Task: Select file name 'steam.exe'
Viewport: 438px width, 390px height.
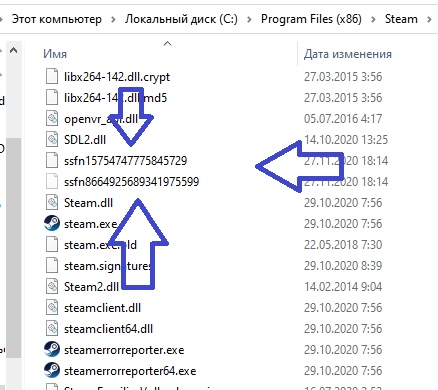Action: click(x=90, y=224)
